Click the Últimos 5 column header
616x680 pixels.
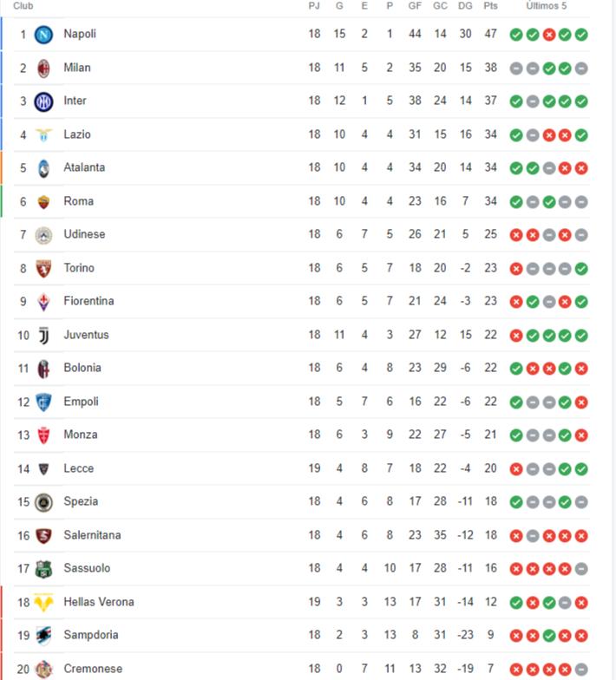click(547, 6)
